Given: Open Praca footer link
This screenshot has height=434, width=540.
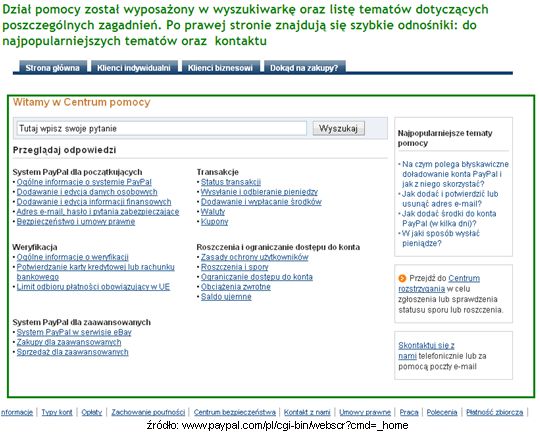Looking at the screenshot, I should [x=409, y=412].
